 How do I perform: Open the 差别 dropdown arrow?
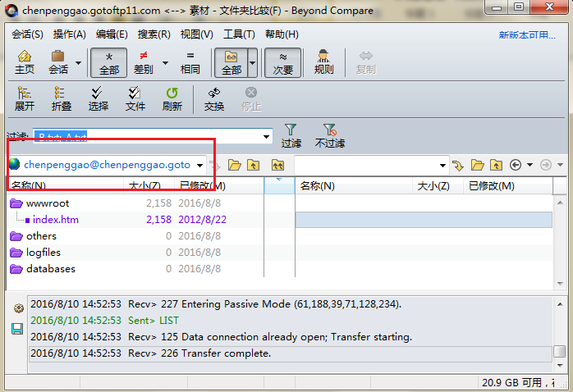pyautogui.click(x=165, y=63)
